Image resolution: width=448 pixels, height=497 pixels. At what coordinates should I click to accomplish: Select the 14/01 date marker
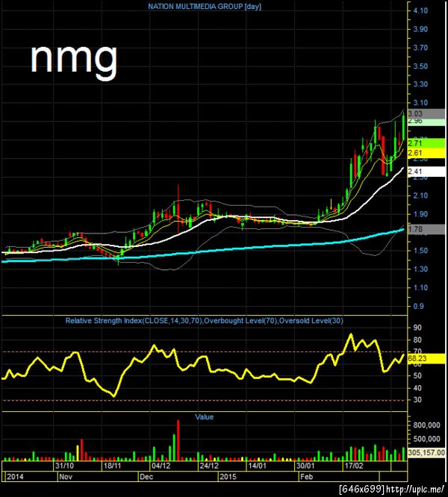[x=257, y=466]
